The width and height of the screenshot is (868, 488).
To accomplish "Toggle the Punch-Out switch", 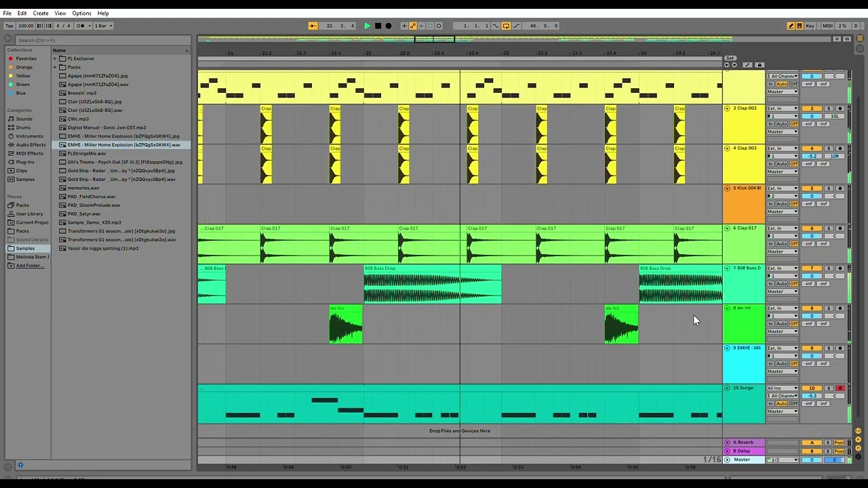I will pyautogui.click(x=516, y=26).
